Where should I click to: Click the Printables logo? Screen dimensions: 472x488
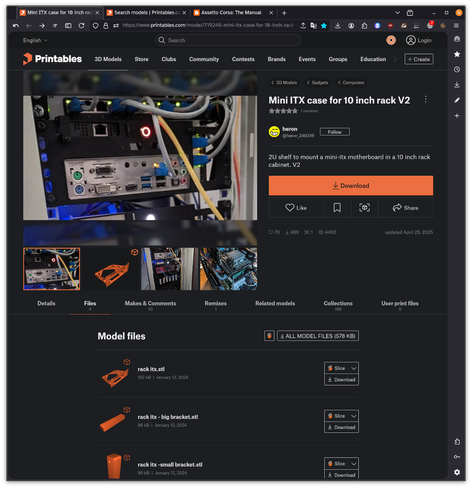tap(52, 59)
